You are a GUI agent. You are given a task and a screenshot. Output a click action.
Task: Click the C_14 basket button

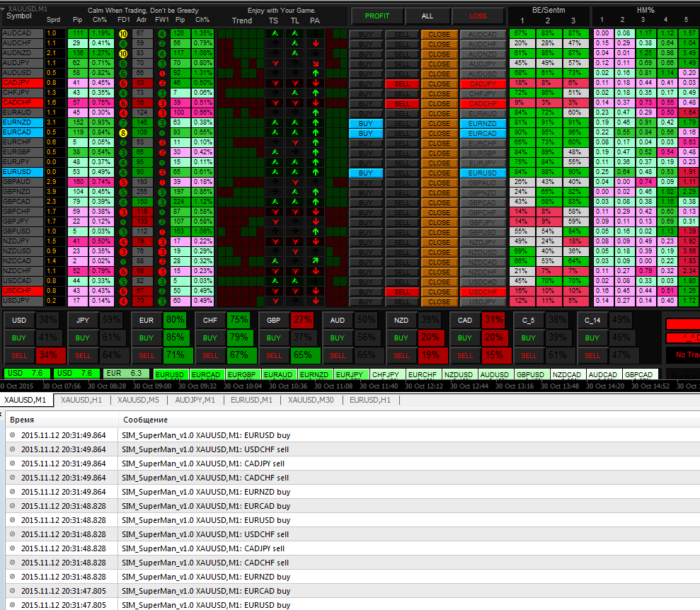click(x=592, y=321)
